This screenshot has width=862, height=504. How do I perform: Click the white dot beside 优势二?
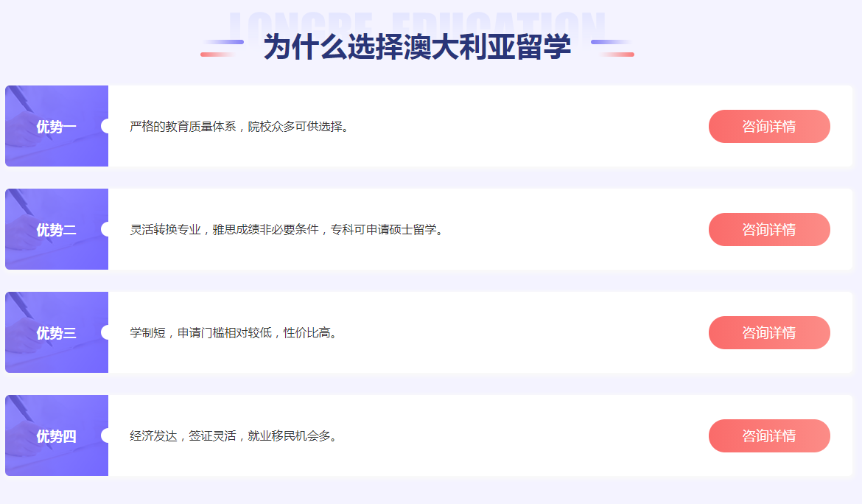click(x=107, y=229)
